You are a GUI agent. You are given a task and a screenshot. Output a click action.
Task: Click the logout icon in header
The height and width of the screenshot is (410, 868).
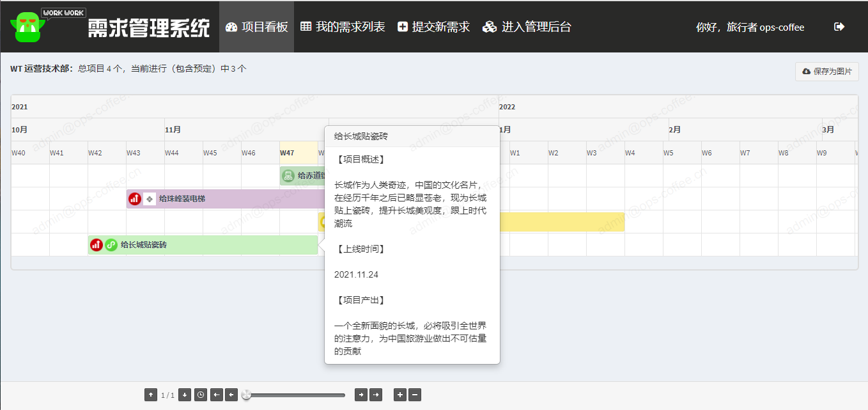point(839,27)
